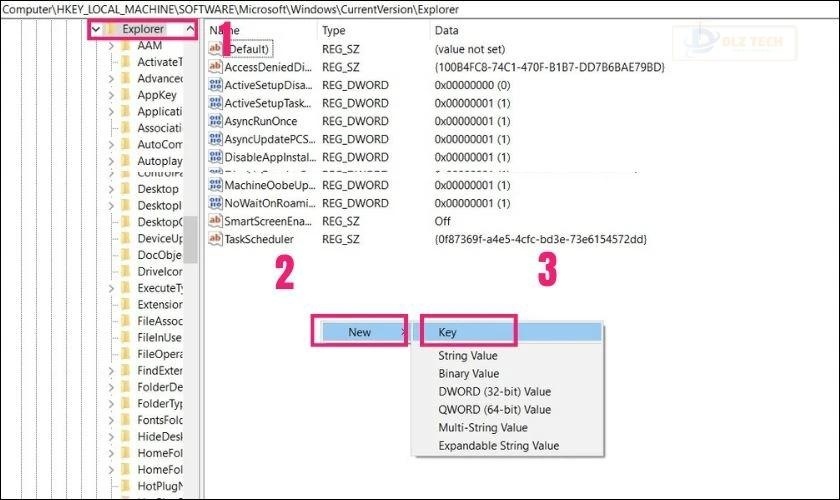The width and height of the screenshot is (840, 500).
Task: Click the ActiveSetupDisa DWORD value icon
Action: [x=215, y=85]
